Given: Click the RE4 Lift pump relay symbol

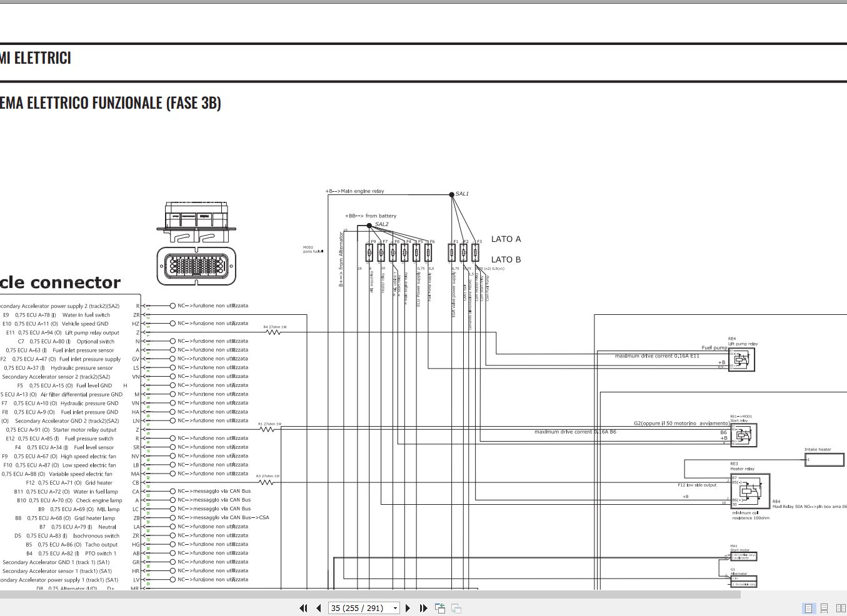Looking at the screenshot, I should click(741, 359).
